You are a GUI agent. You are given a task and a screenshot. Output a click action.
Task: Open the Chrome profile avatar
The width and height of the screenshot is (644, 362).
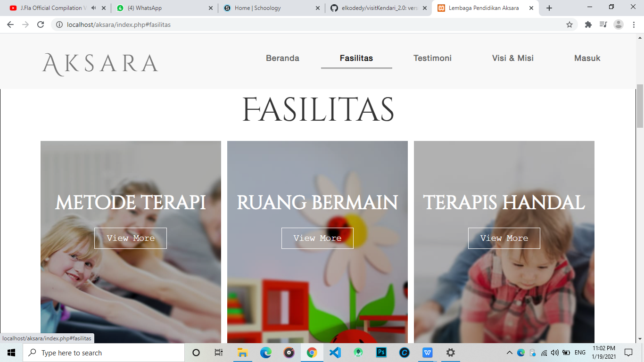618,25
